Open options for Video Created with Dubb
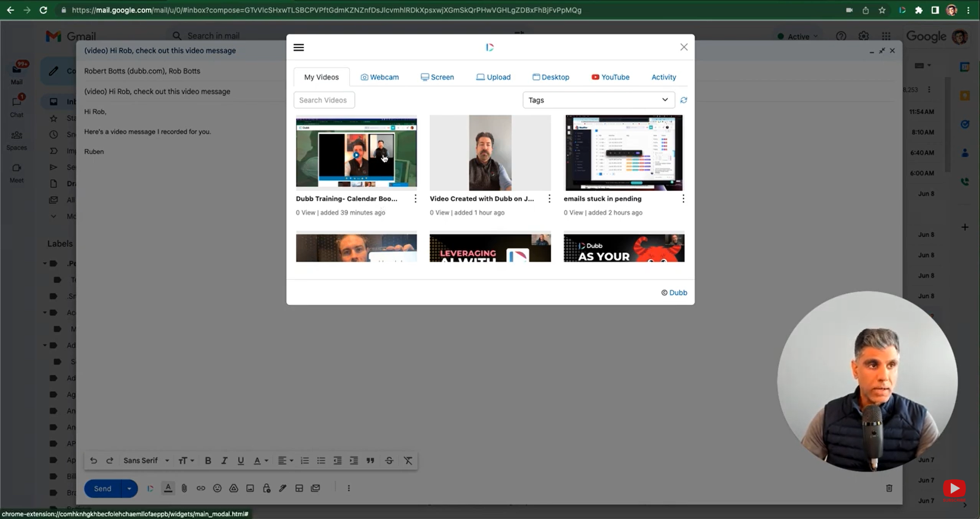Viewport: 980px width, 519px height. (x=549, y=199)
